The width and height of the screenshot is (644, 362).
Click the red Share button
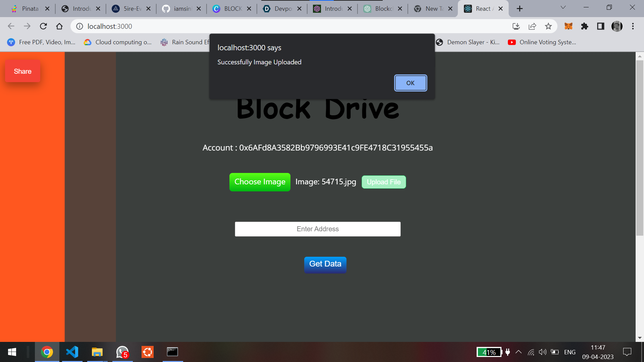point(22,71)
